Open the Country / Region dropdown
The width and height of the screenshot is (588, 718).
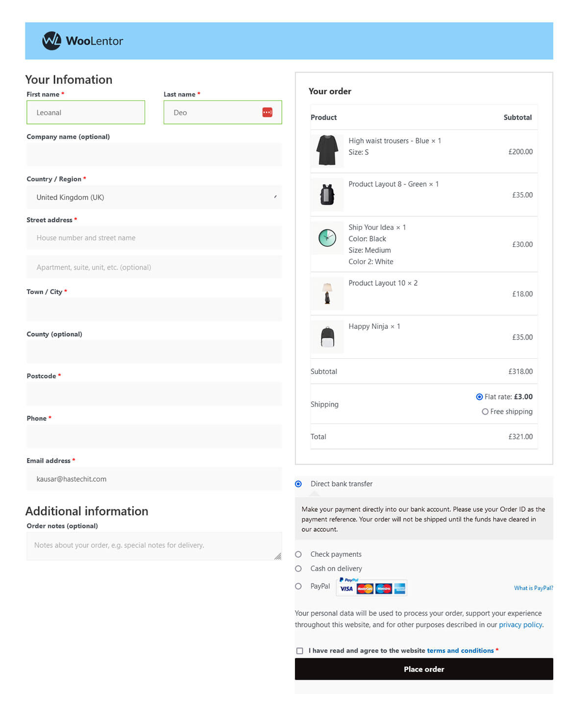154,197
